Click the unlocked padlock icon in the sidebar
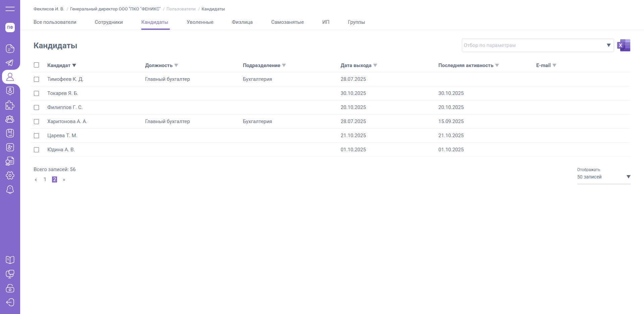Screen dimensions: 644x314 coord(10,288)
